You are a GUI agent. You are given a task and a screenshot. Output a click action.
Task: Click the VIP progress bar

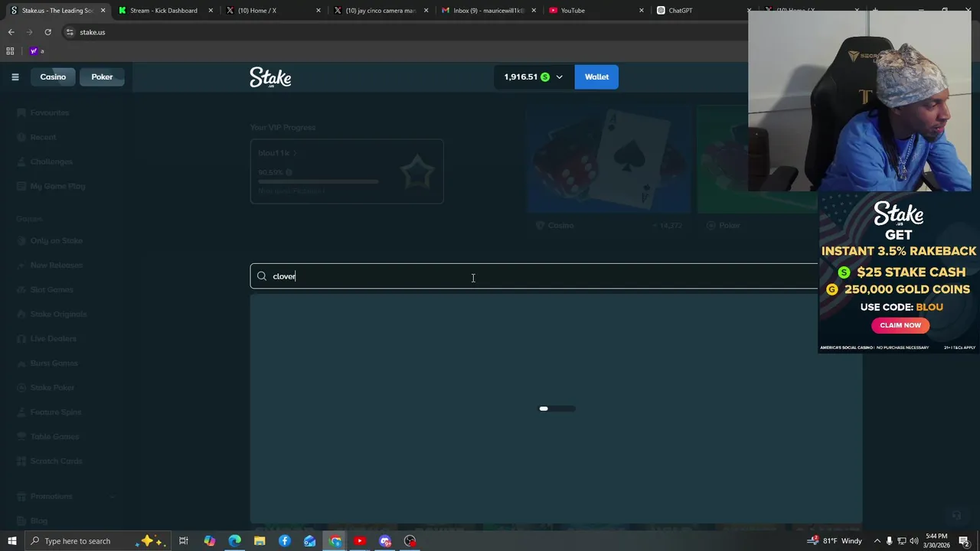pos(318,182)
